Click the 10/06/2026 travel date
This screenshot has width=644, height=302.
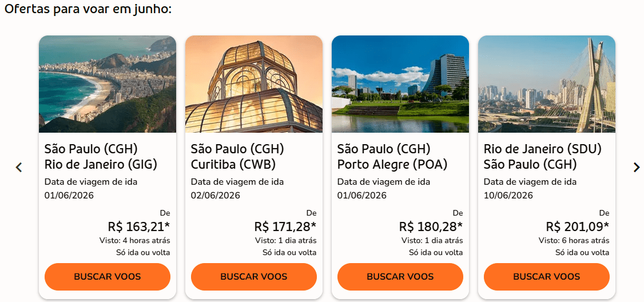[x=508, y=196]
